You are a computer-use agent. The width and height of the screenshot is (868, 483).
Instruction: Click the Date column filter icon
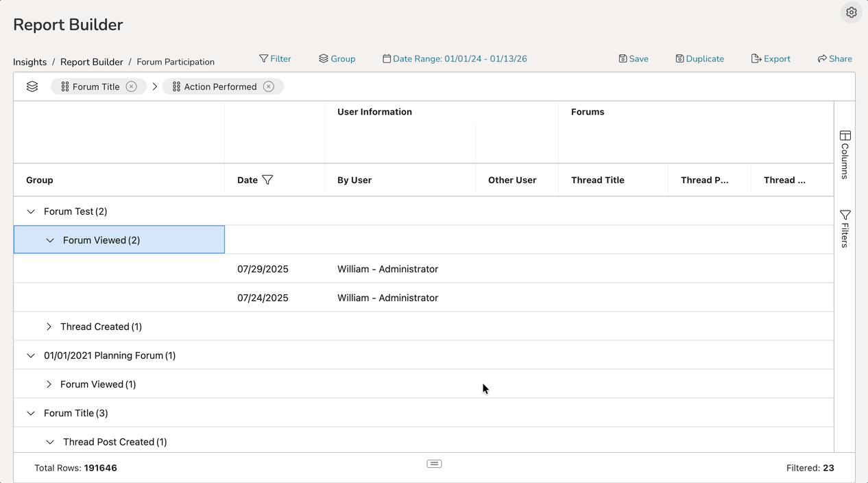tap(267, 180)
